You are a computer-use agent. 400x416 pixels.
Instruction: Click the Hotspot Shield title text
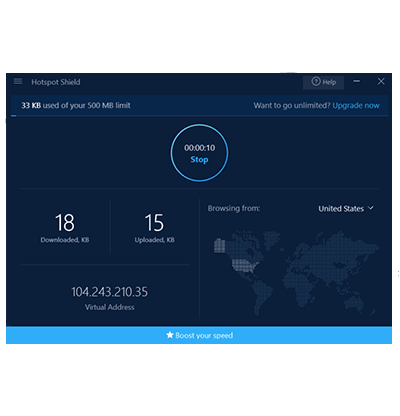(56, 82)
